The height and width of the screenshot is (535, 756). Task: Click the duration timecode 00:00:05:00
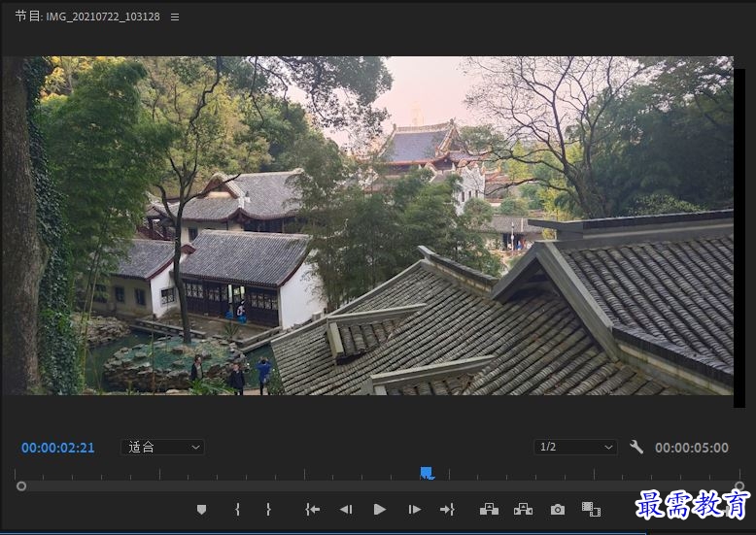(692, 448)
